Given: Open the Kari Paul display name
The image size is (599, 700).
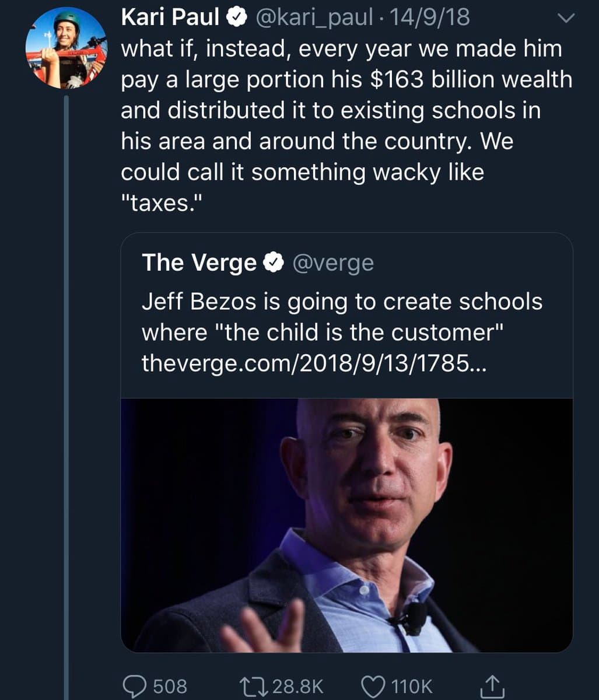Looking at the screenshot, I should click(x=170, y=18).
